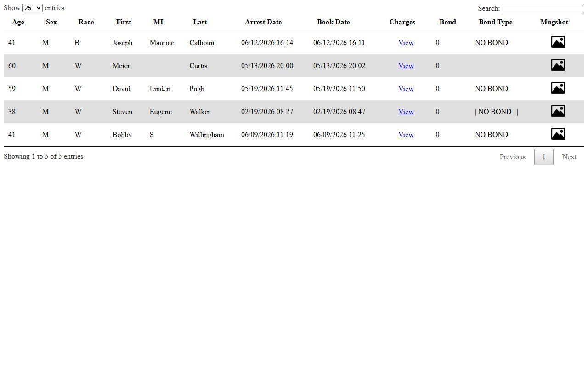Open Joseph Calhoun's mugshot image icon
Image resolution: width=588 pixels, height=368 pixels.
pyautogui.click(x=558, y=42)
